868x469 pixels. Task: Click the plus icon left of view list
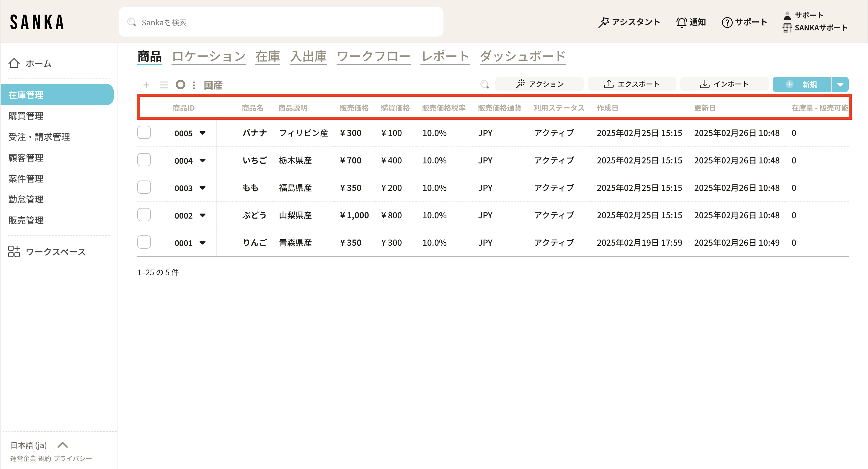tap(146, 85)
